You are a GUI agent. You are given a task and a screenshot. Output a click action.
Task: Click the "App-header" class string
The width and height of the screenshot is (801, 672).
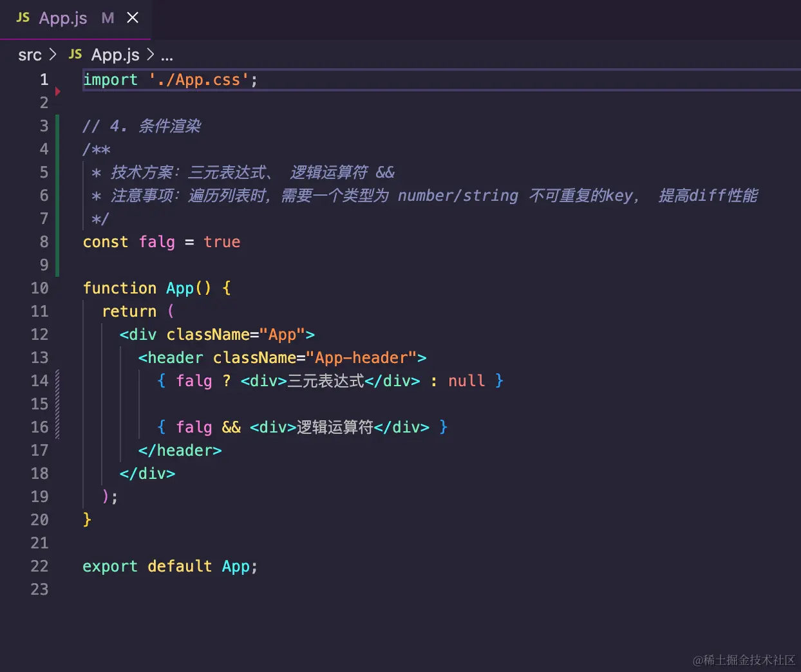tap(361, 358)
